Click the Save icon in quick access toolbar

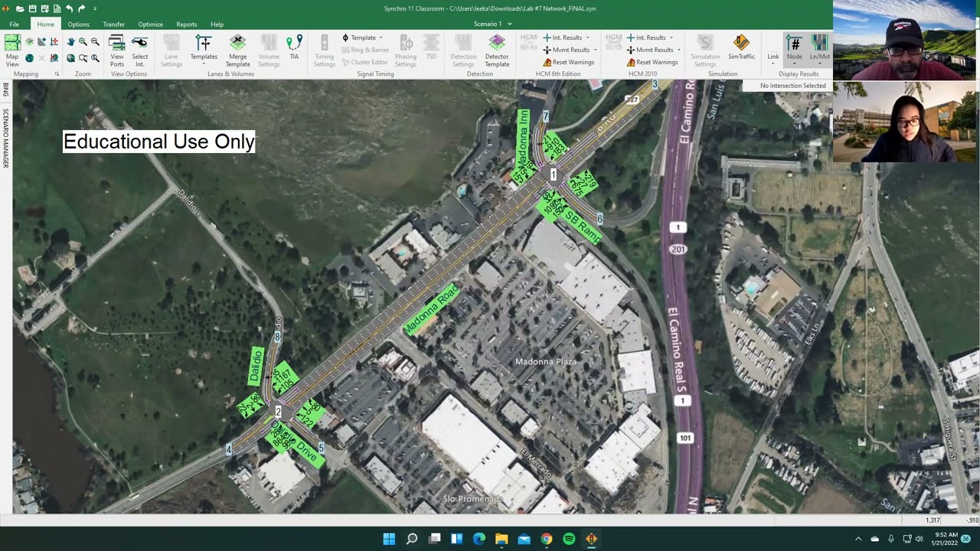point(33,8)
